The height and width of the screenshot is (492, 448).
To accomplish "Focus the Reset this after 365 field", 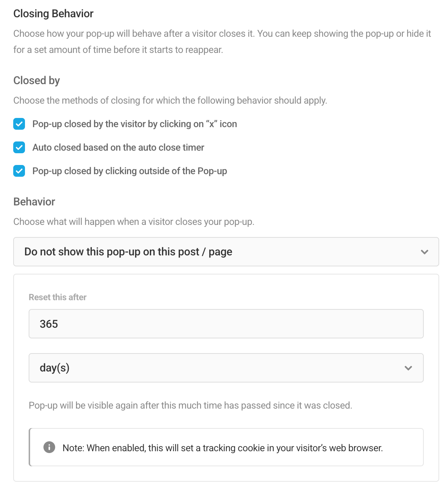I will (x=226, y=324).
